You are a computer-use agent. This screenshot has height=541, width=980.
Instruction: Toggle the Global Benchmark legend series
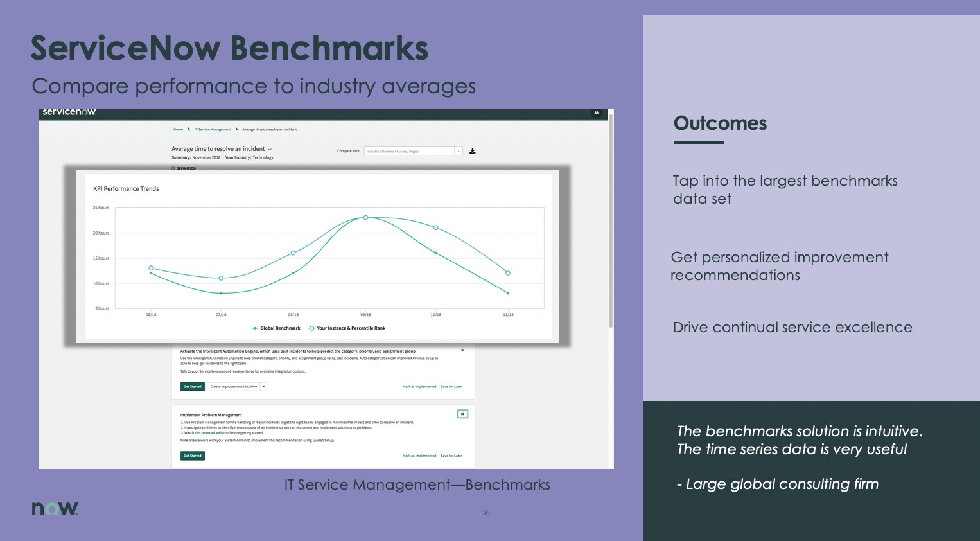[276, 328]
